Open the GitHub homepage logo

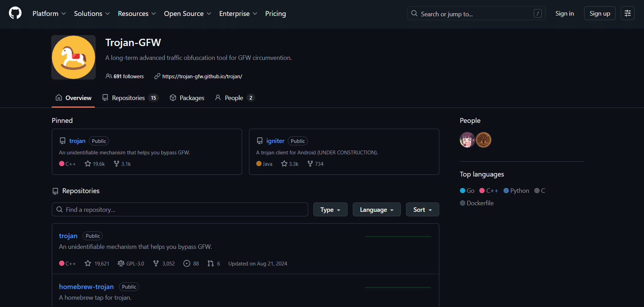[15, 13]
